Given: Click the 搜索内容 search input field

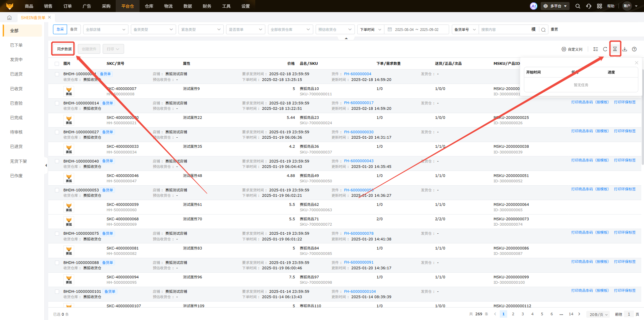Looking at the screenshot, I should (x=504, y=30).
